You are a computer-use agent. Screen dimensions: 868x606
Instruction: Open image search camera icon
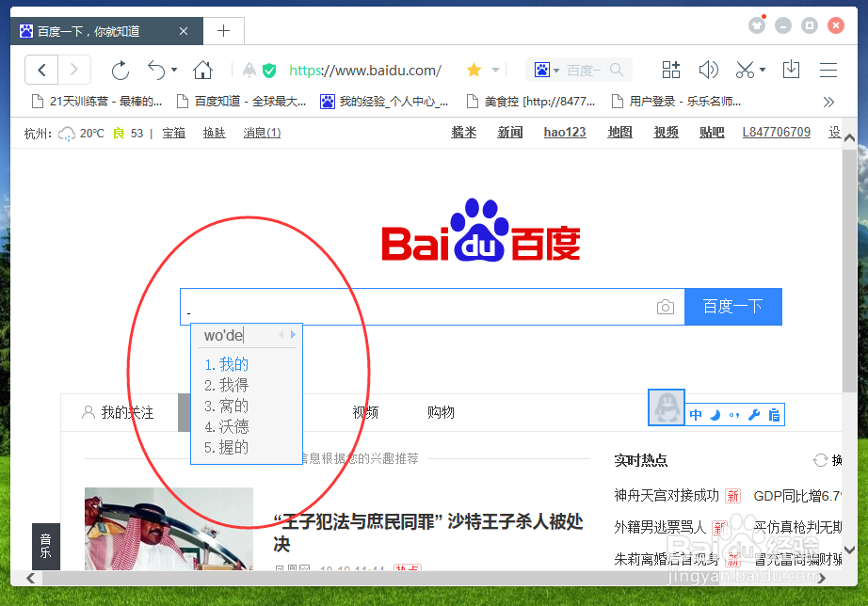(666, 307)
